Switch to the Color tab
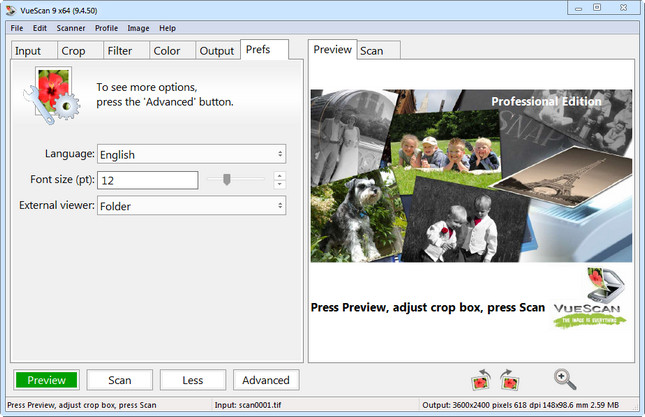The height and width of the screenshot is (417, 645). (167, 51)
